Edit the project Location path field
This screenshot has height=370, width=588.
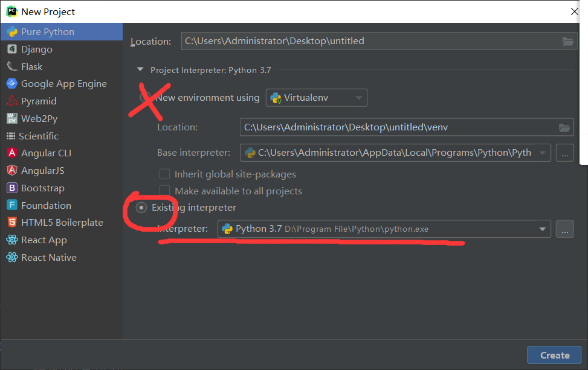379,41
